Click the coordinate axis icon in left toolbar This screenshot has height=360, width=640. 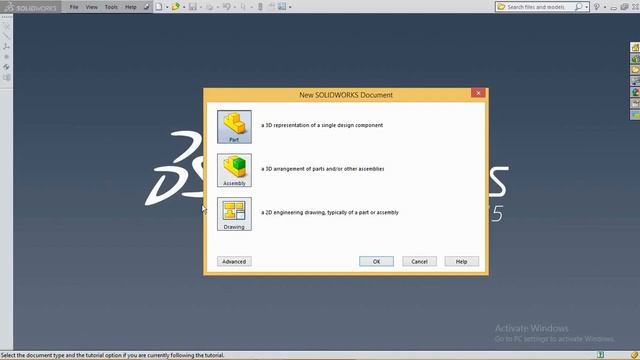pos(6,47)
